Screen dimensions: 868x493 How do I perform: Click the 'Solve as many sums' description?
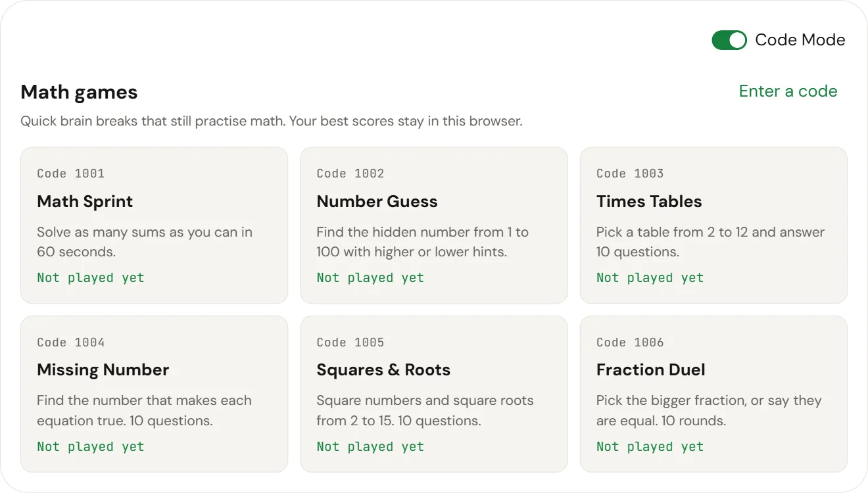tap(145, 242)
